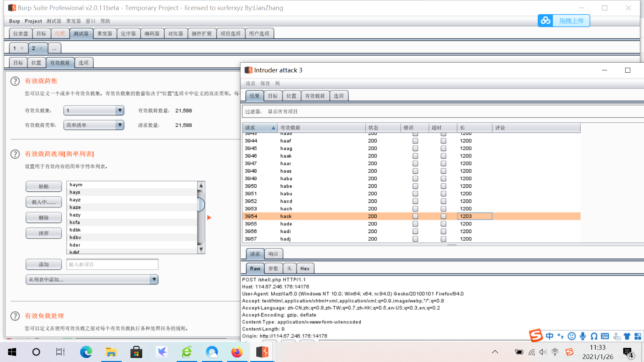Click Sogou emoji face icon

click(x=572, y=336)
